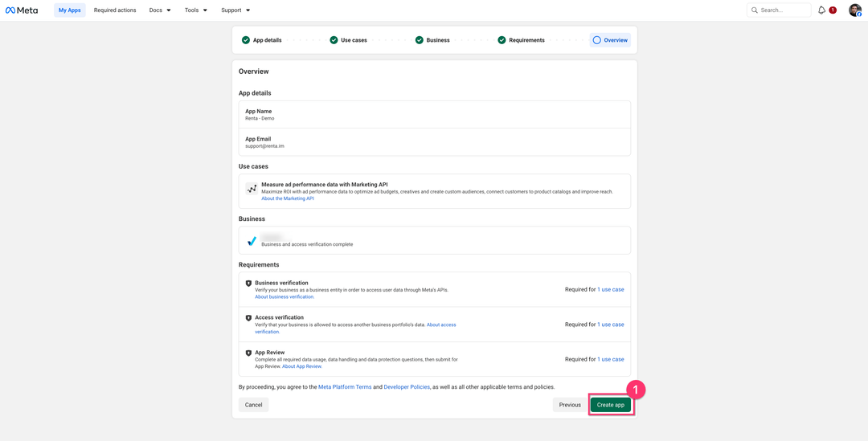Open About business verification link
The height and width of the screenshot is (441, 868).
pyautogui.click(x=285, y=297)
